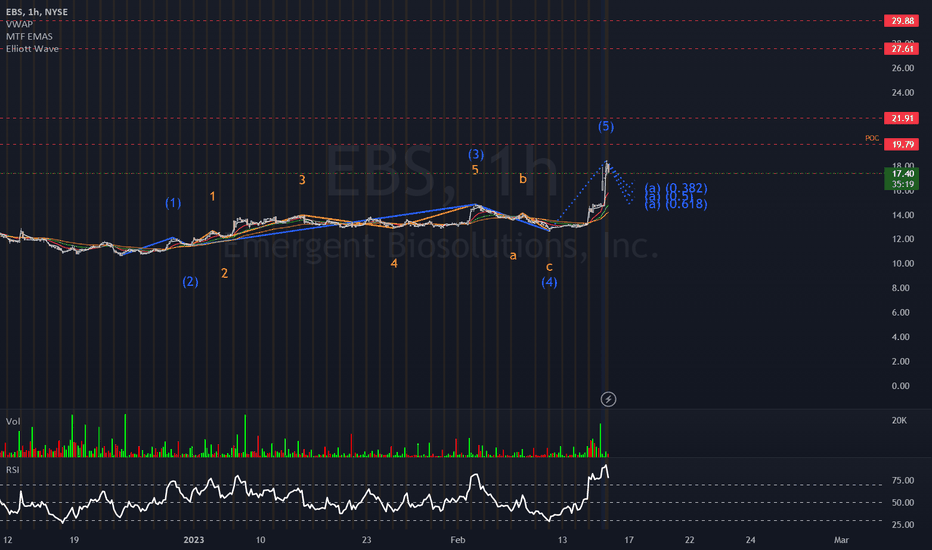Click the 6.00 value on the price axis
Viewport: 932px width, 550px height.
900,312
